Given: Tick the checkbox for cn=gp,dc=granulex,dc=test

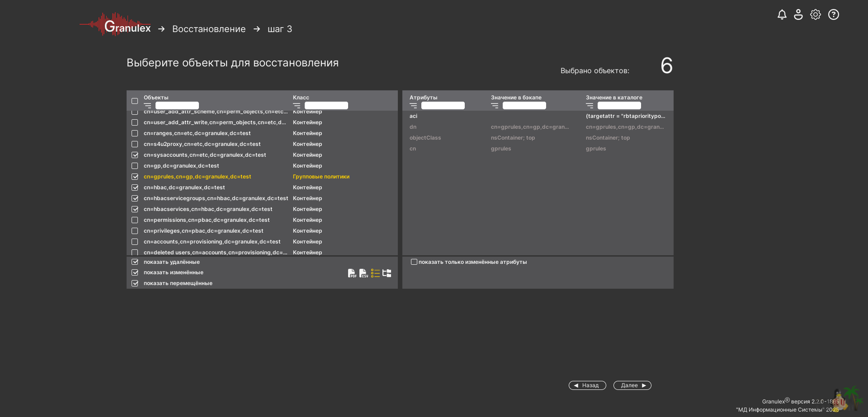Looking at the screenshot, I should (135, 166).
